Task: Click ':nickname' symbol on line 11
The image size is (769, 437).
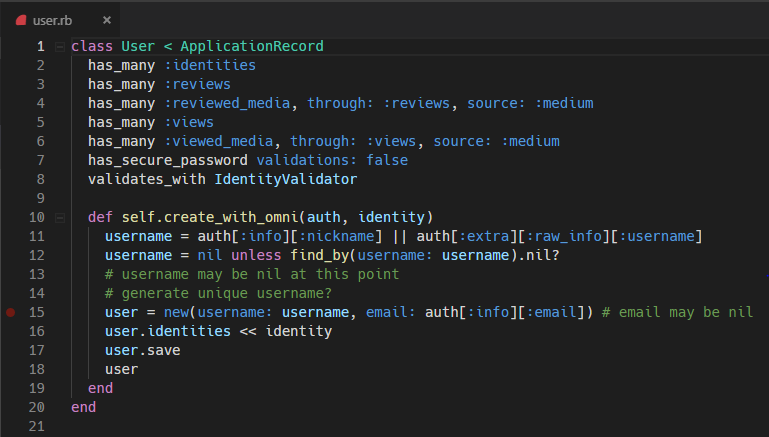Action: tap(336, 236)
